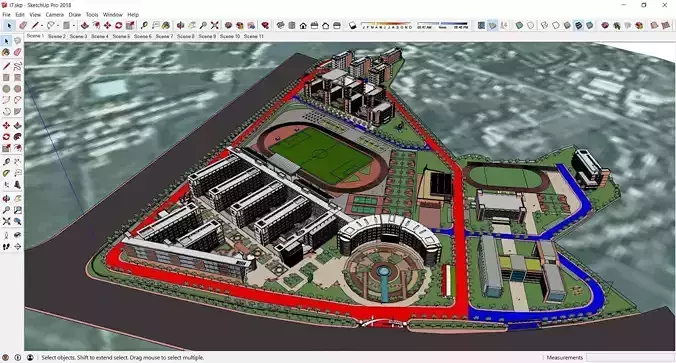
Task: Click the Top view icon
Action: [x=292, y=25]
